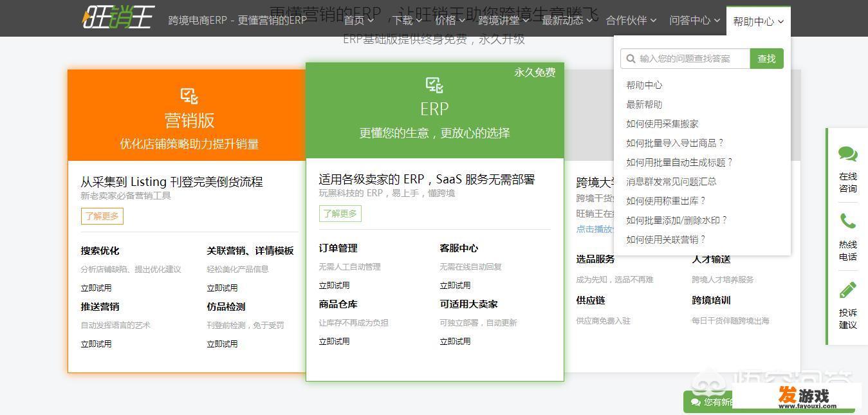
Task: Click the 跨境培训 heading
Action: pos(711,300)
